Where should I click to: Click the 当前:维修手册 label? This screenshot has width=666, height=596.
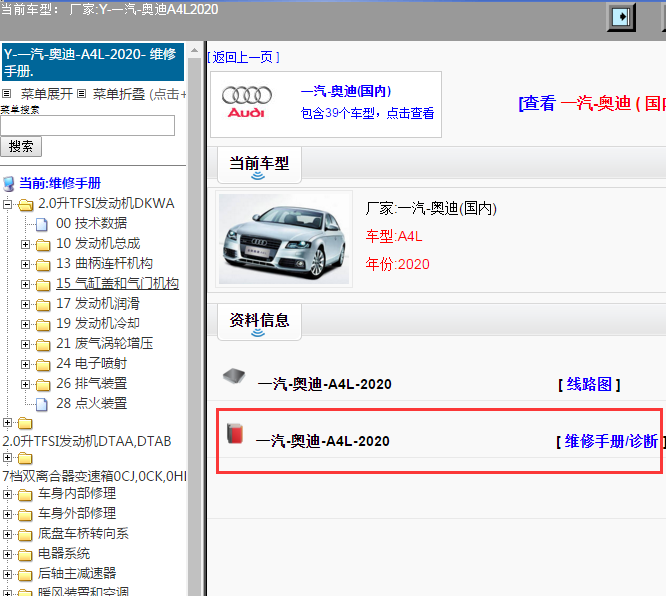click(x=60, y=184)
